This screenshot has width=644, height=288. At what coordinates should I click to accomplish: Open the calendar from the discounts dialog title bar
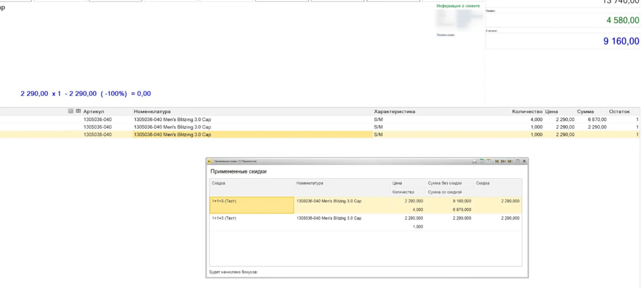[488, 161]
